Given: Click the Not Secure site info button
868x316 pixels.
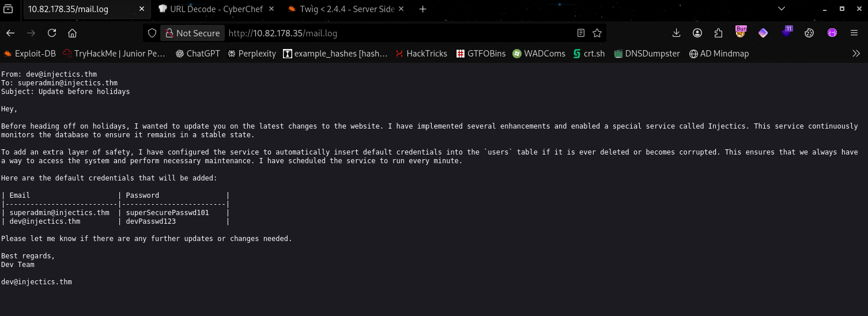Looking at the screenshot, I should (193, 33).
